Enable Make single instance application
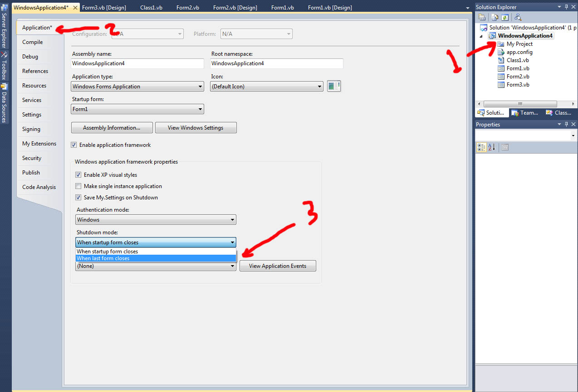This screenshot has width=578, height=392. pyautogui.click(x=78, y=186)
